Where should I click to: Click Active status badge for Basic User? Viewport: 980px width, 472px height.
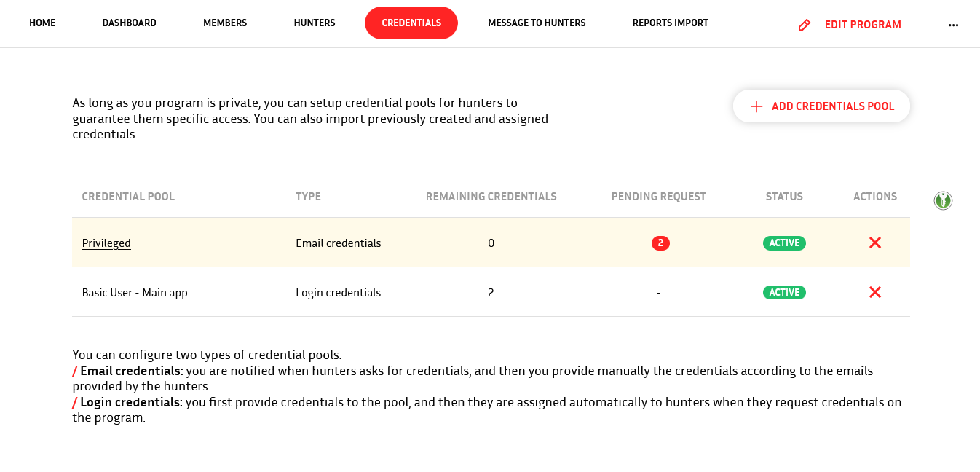point(784,292)
